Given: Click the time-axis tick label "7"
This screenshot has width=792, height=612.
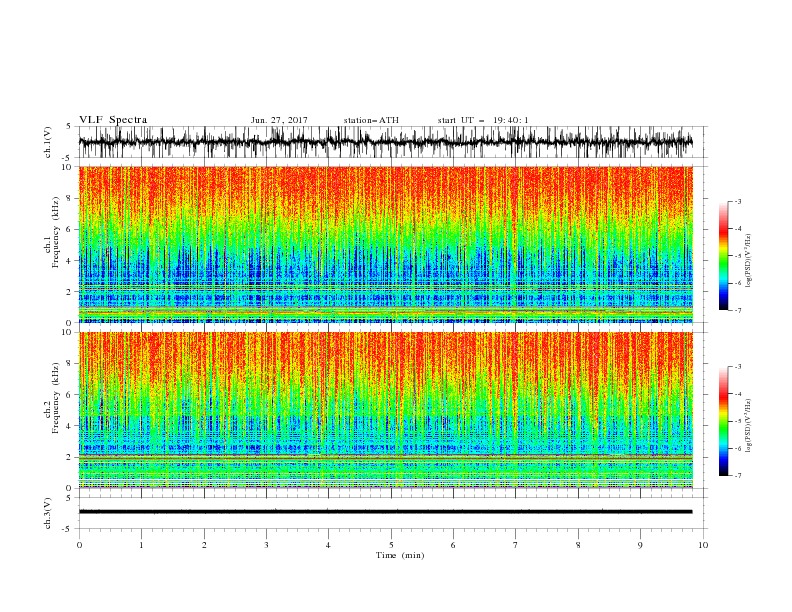Looking at the screenshot, I should [x=515, y=545].
